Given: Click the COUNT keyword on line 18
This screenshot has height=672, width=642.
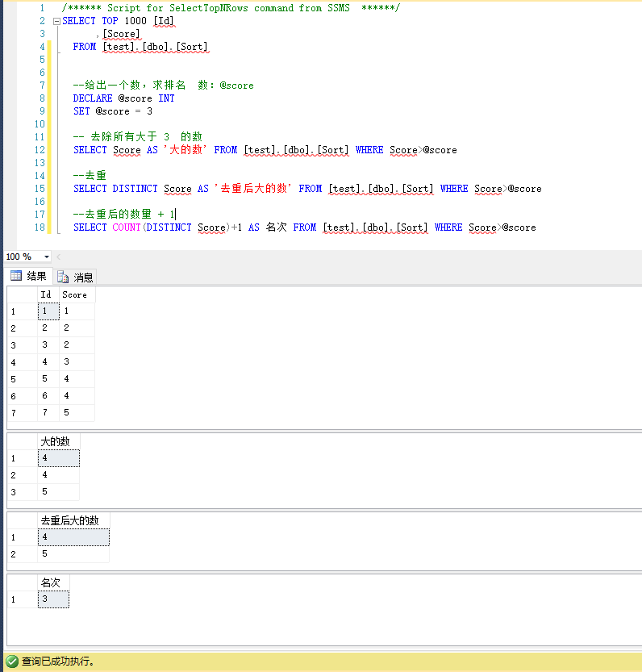Looking at the screenshot, I should point(127,227).
